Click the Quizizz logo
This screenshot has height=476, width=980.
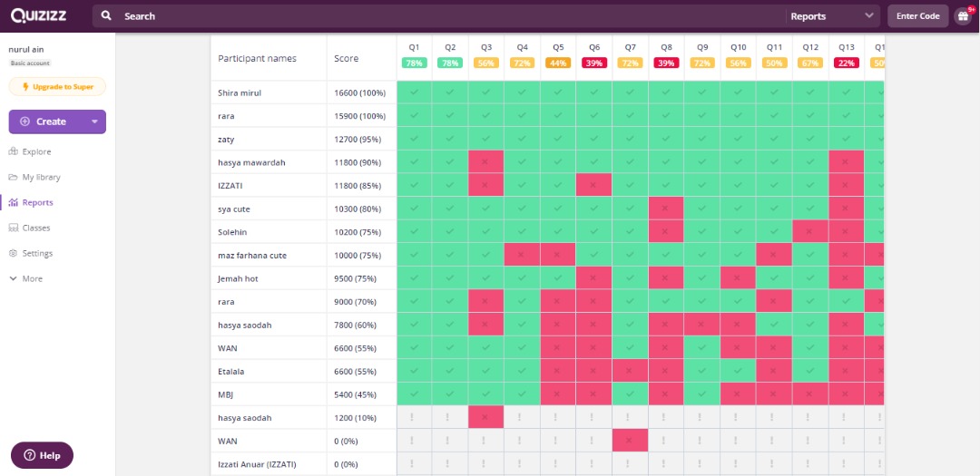click(44, 15)
